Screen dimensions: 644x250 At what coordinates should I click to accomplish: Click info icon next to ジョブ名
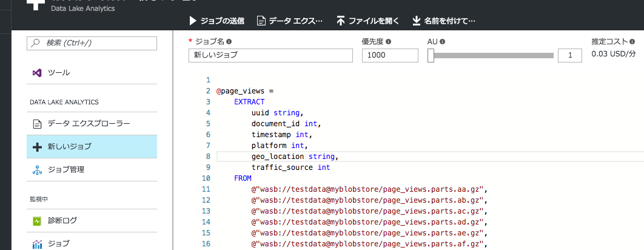pyautogui.click(x=229, y=41)
